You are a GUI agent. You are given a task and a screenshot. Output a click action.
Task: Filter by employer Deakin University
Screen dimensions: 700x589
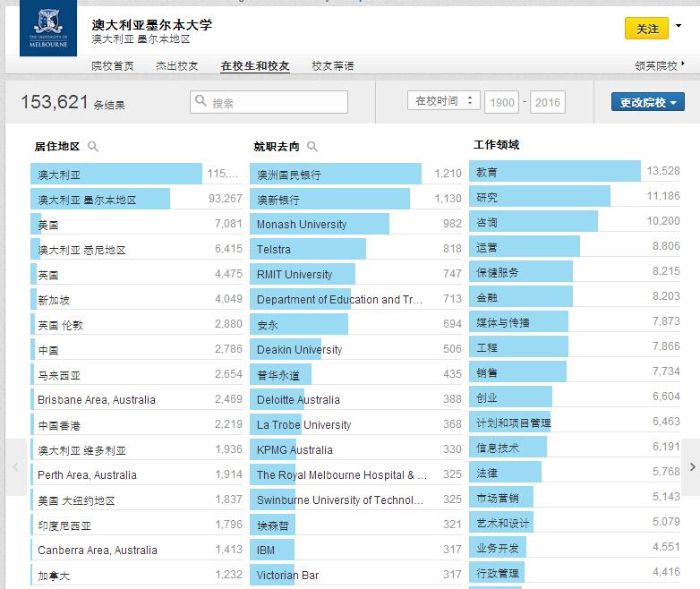tap(356, 349)
